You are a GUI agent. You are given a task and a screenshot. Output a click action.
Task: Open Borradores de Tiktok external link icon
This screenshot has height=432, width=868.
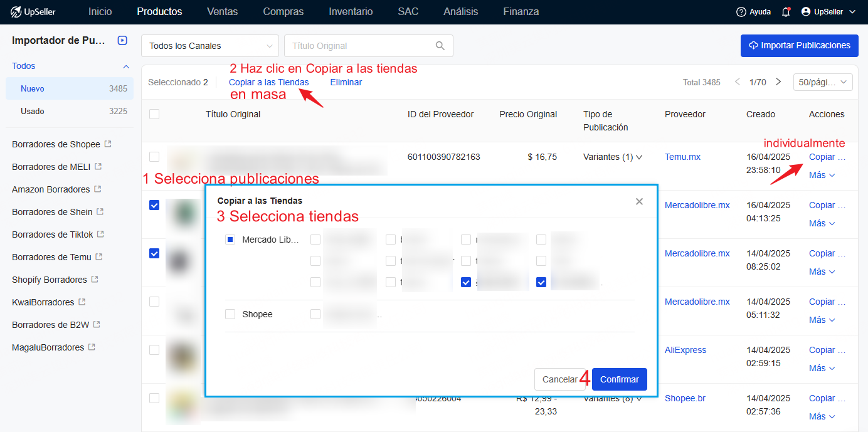100,234
